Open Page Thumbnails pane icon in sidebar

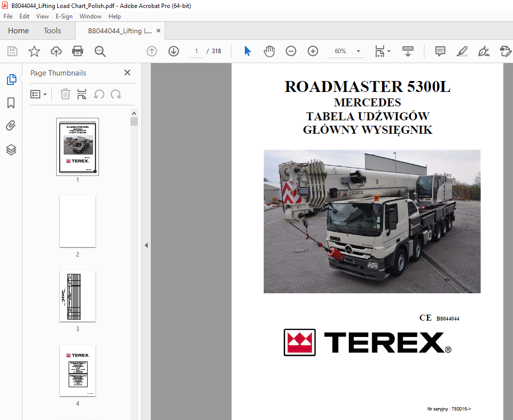11,79
